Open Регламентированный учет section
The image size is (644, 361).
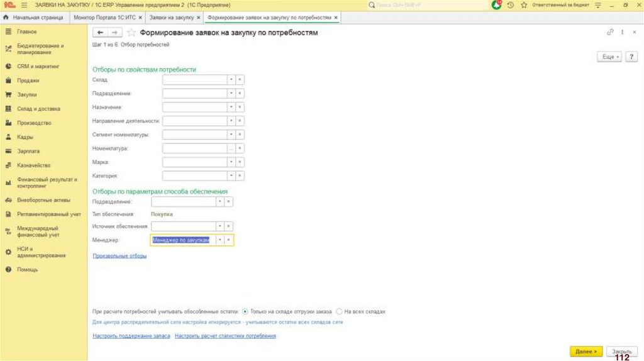pos(49,214)
